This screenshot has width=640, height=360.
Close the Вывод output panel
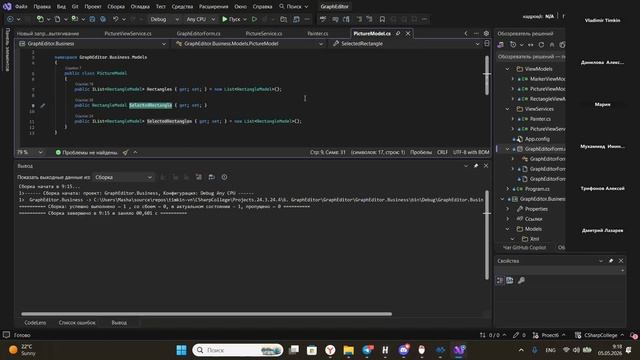[x=486, y=166]
